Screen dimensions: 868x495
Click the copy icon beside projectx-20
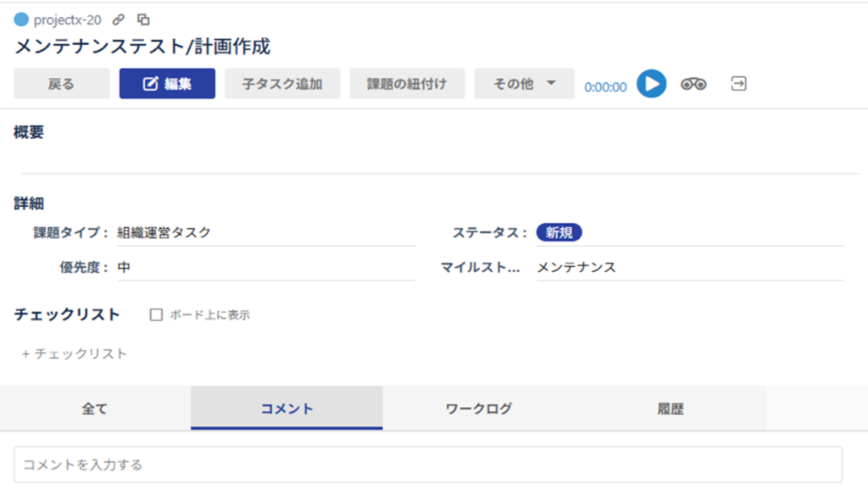[143, 20]
